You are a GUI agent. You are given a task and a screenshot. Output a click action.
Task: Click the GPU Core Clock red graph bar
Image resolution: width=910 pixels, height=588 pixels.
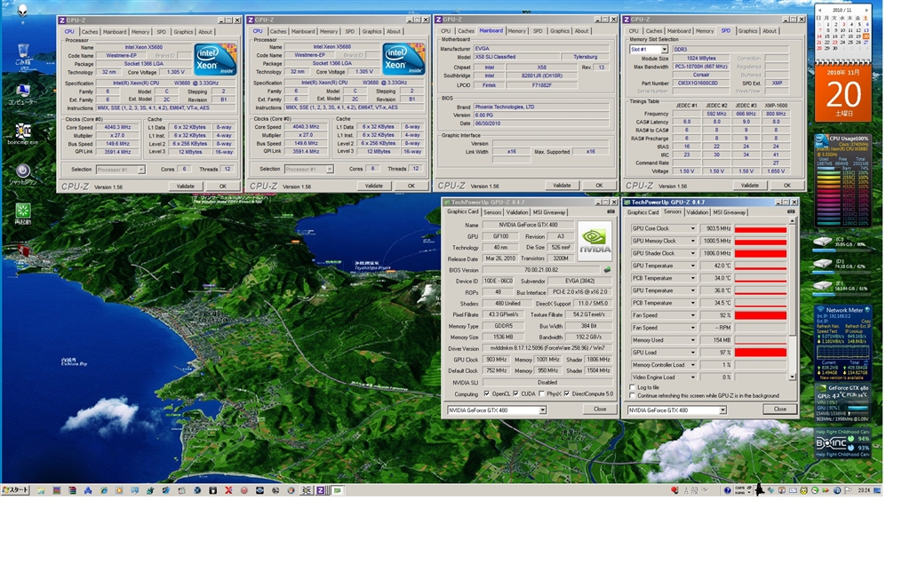click(761, 229)
